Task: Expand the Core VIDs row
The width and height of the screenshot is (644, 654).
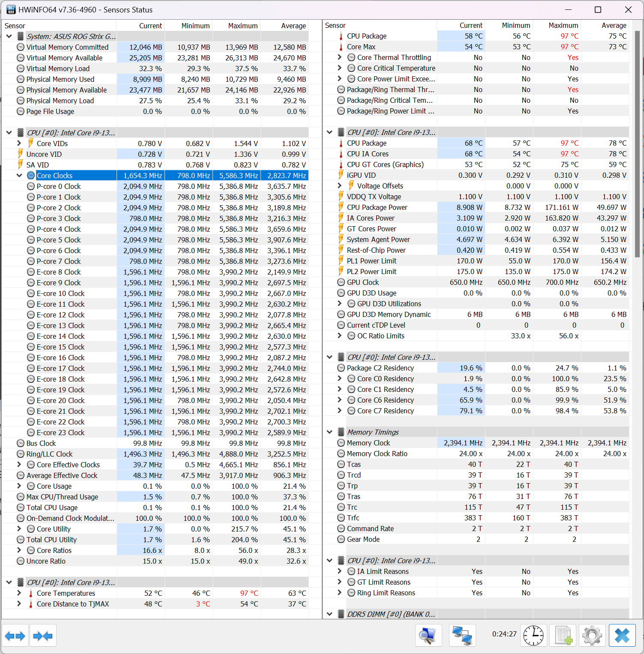Action: point(19,143)
